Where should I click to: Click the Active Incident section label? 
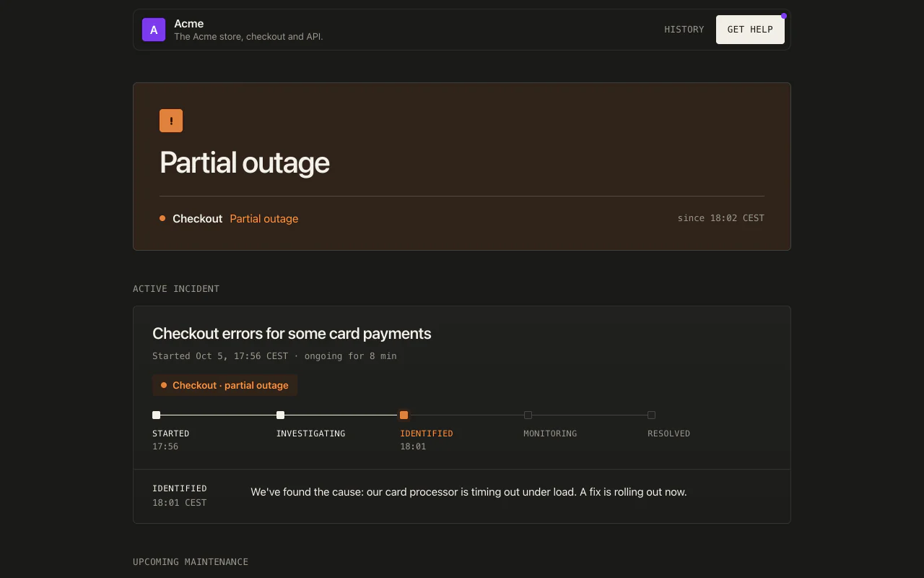(176, 289)
